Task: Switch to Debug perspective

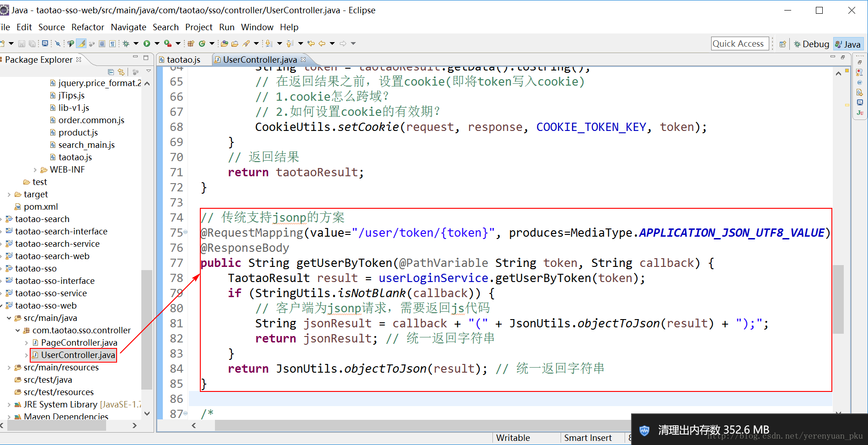Action: pyautogui.click(x=812, y=44)
